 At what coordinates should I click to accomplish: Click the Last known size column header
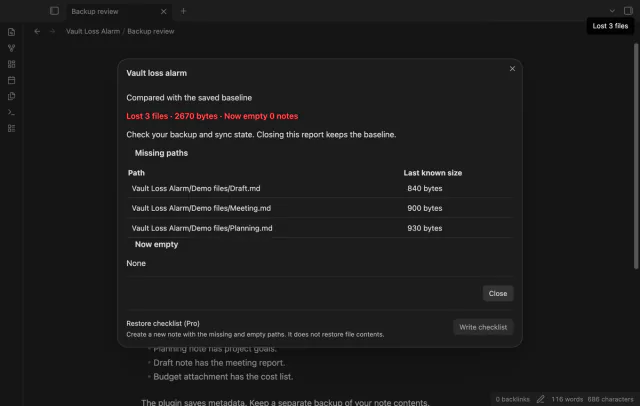(433, 173)
